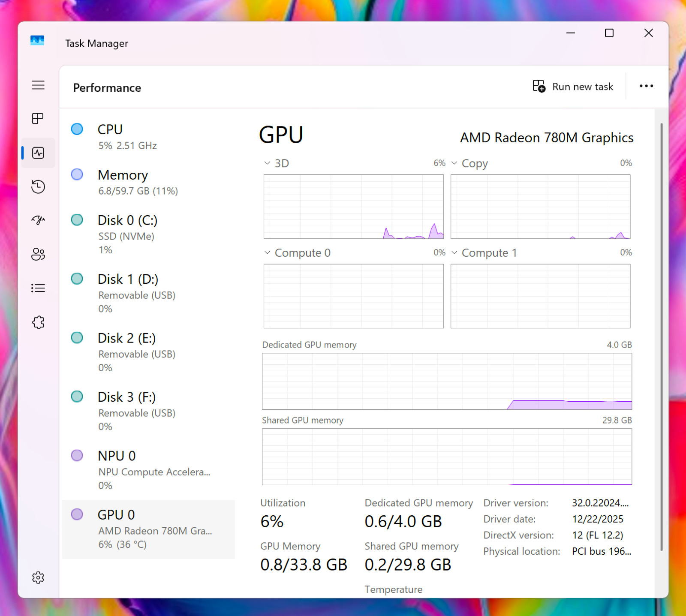Click the 6% Utilization value
Image resolution: width=686 pixels, height=616 pixels.
click(x=272, y=522)
